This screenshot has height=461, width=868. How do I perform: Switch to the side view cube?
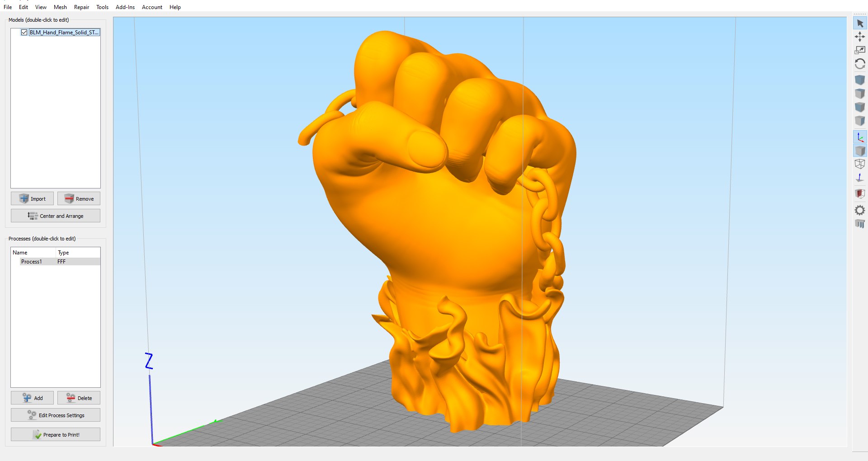pos(860,121)
